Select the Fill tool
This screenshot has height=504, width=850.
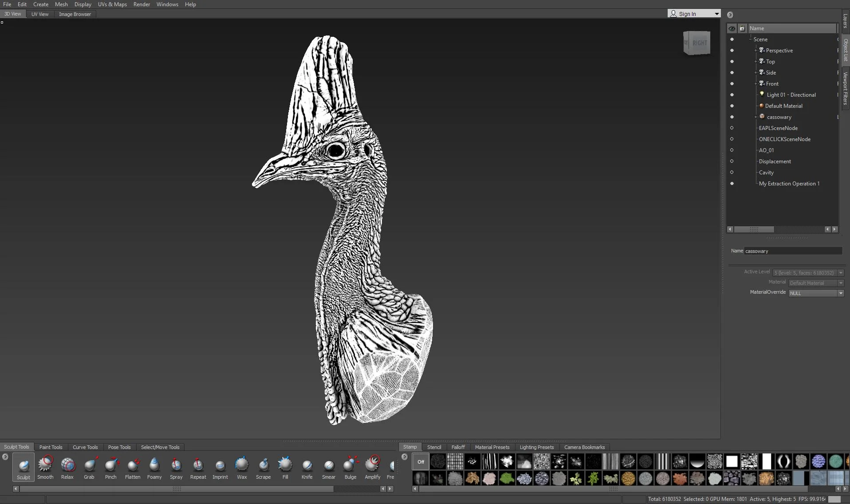(x=285, y=467)
